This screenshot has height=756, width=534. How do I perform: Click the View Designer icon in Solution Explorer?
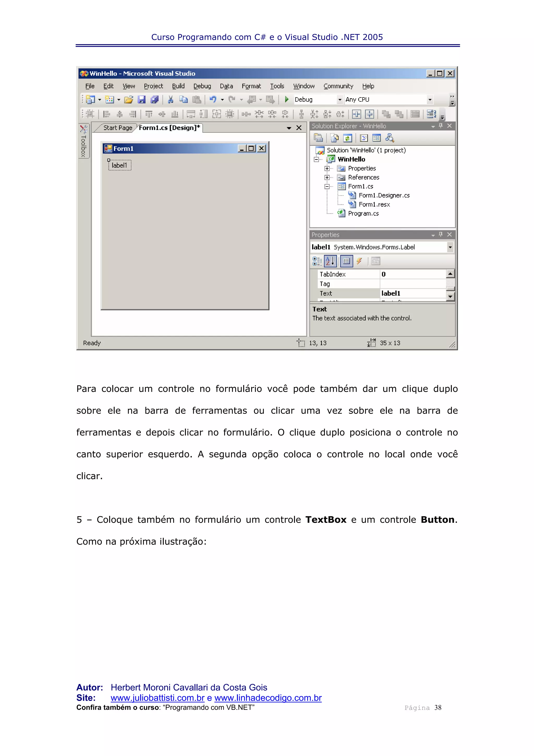377,138
